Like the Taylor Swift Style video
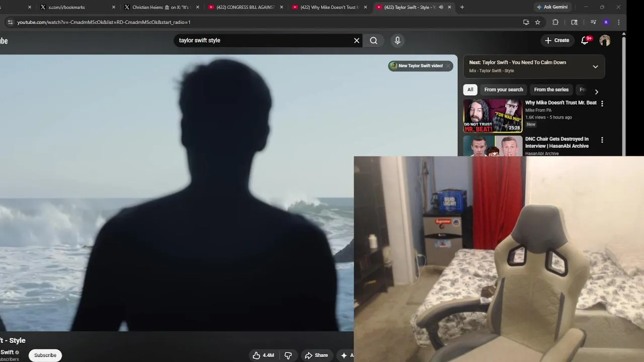Viewport: 644px width, 362px height. pyautogui.click(x=263, y=355)
